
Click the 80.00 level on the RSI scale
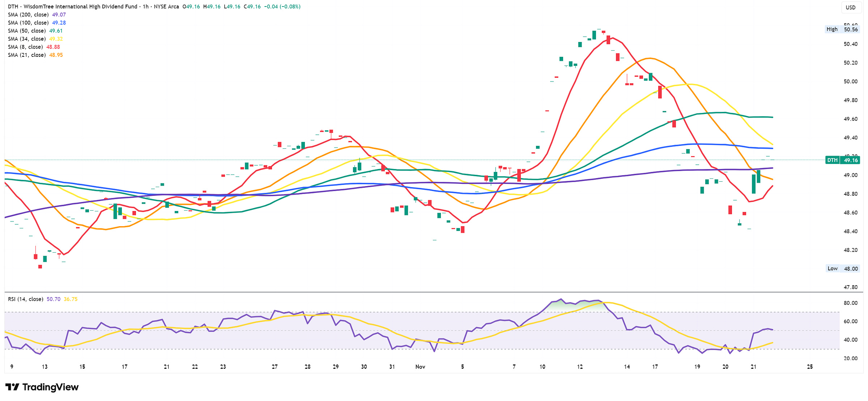tap(850, 303)
